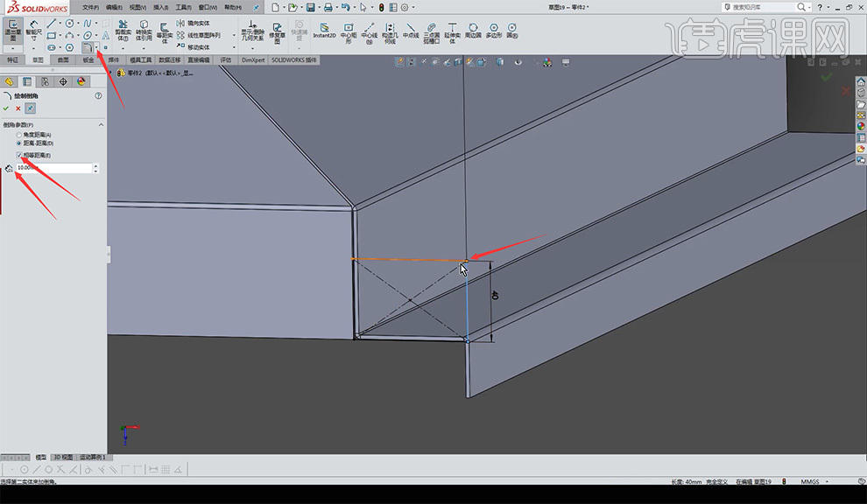Click the sketch chamfer tool icon
Image resolution: width=867 pixels, height=504 pixels.
coord(87,47)
